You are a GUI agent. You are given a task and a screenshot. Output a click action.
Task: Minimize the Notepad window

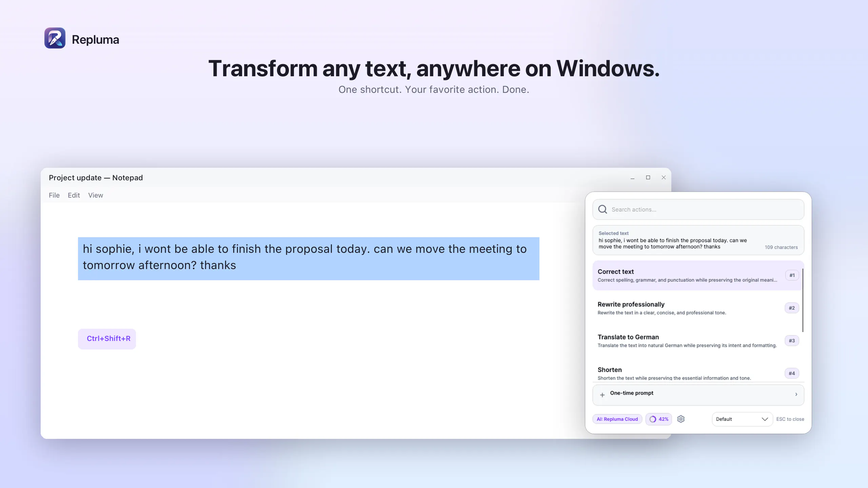click(632, 178)
